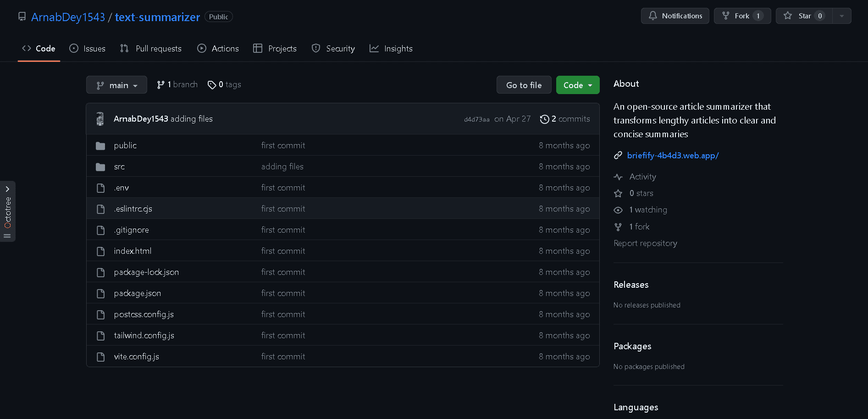Open the Projects tab
This screenshot has width=868, height=419.
coord(275,48)
